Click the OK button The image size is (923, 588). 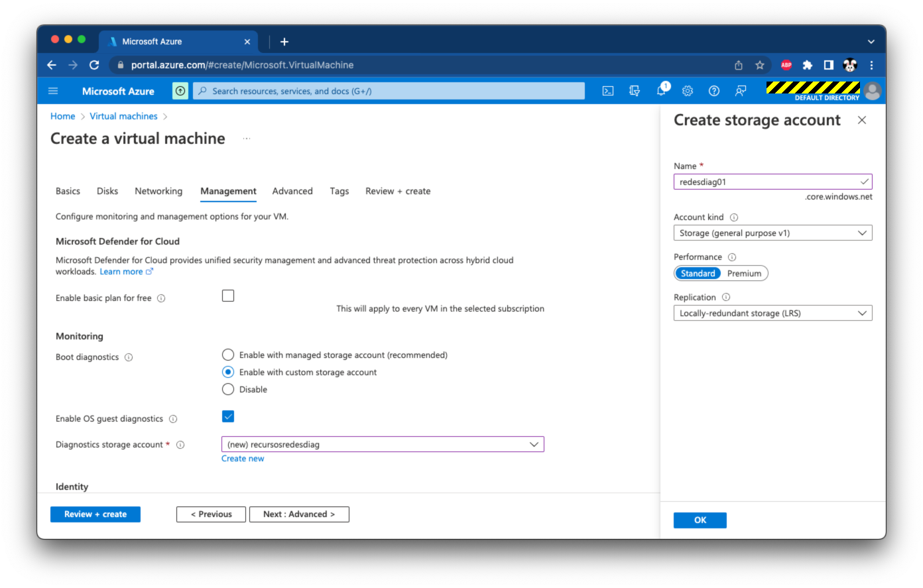pos(700,520)
